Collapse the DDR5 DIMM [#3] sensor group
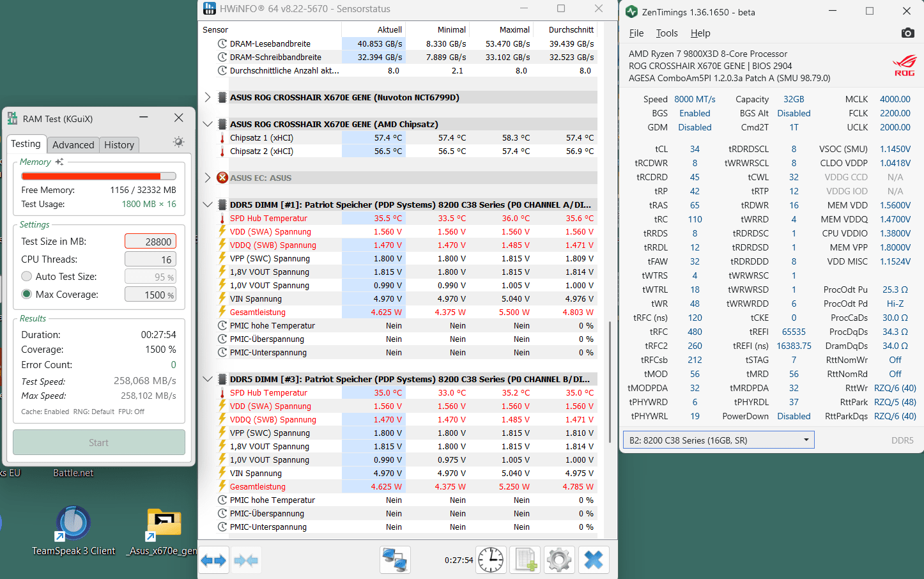 pyautogui.click(x=208, y=379)
